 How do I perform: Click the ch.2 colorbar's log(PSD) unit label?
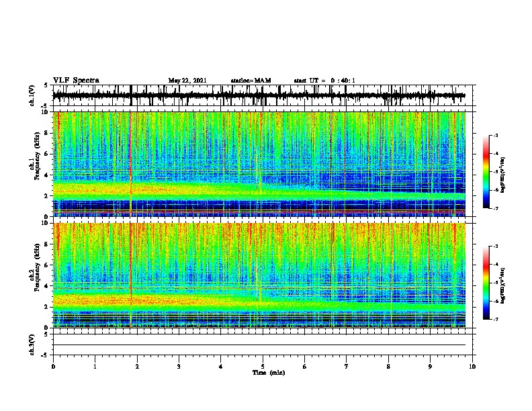(503, 285)
